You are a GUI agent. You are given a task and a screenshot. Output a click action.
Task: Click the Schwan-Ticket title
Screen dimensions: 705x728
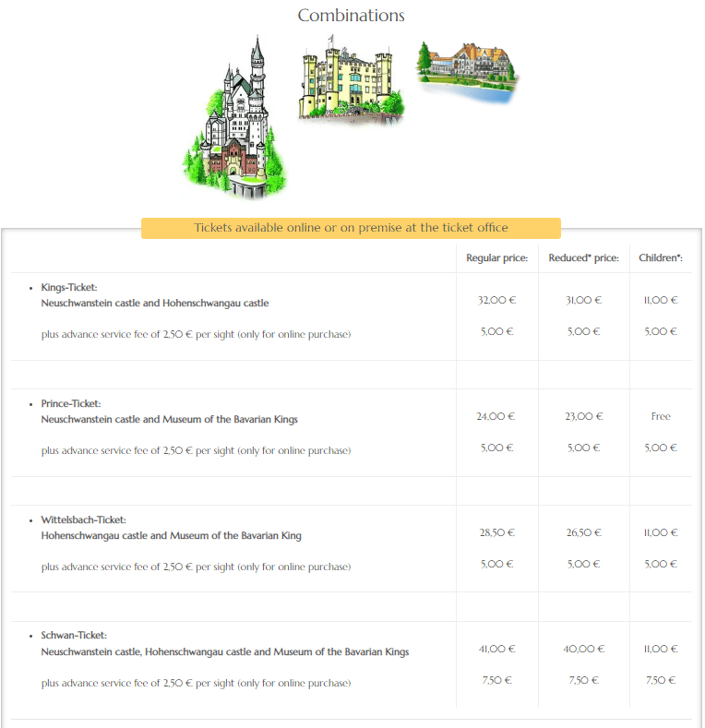74,635
